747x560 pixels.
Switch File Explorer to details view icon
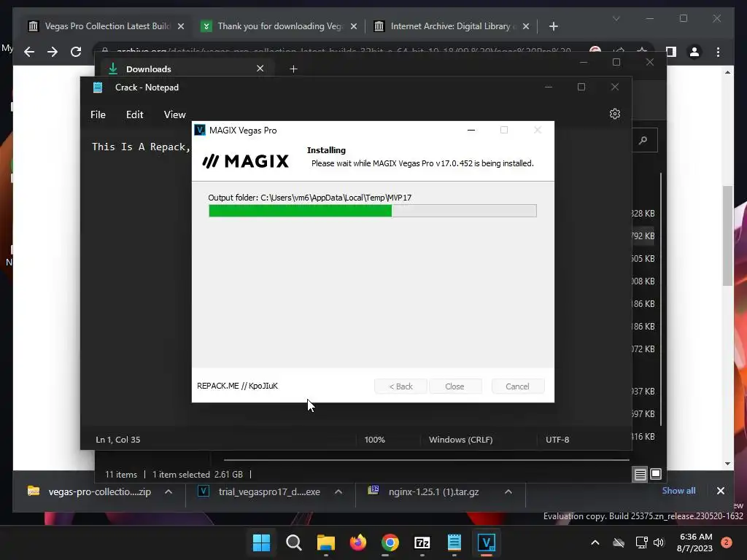[x=640, y=474]
